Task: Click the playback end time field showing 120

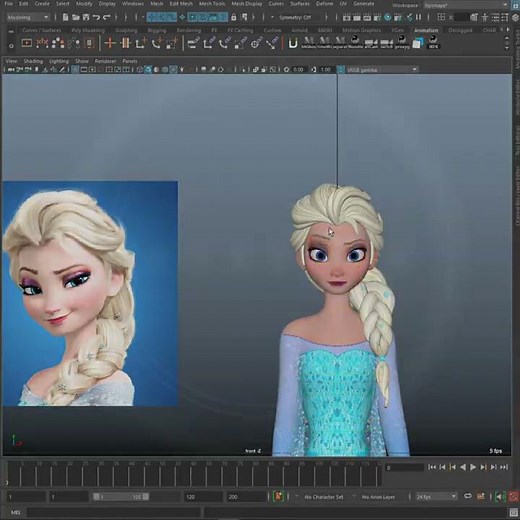Action: point(203,497)
